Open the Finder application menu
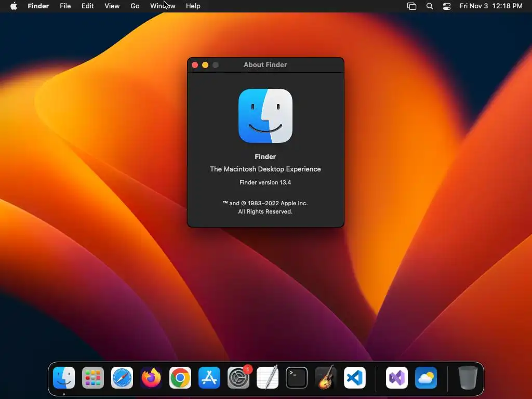Image resolution: width=532 pixels, height=399 pixels. (38, 6)
